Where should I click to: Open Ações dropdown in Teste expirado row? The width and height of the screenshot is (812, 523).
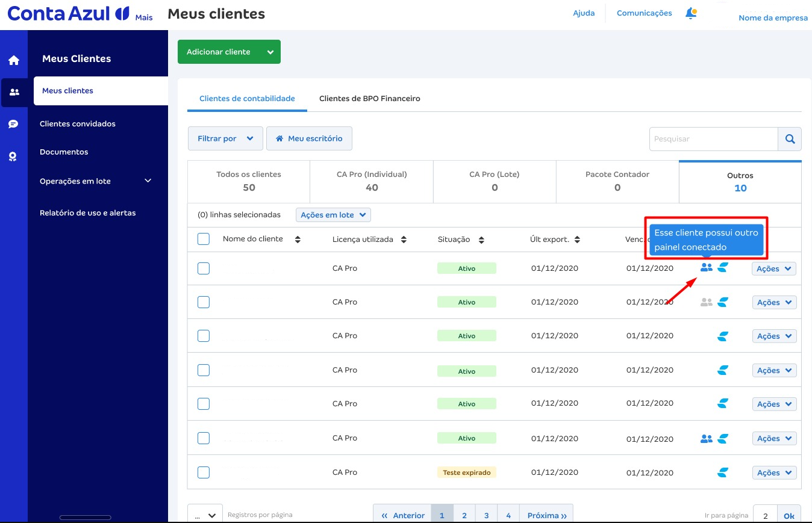[x=774, y=472]
